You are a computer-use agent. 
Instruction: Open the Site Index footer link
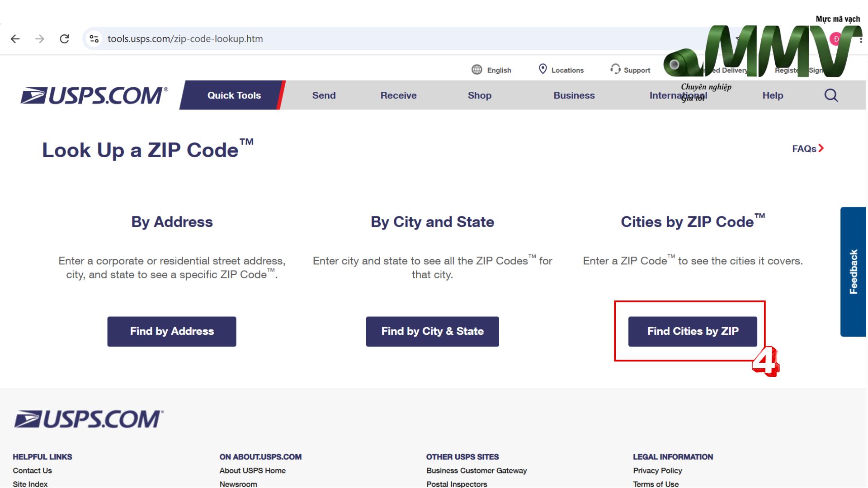coord(30,484)
